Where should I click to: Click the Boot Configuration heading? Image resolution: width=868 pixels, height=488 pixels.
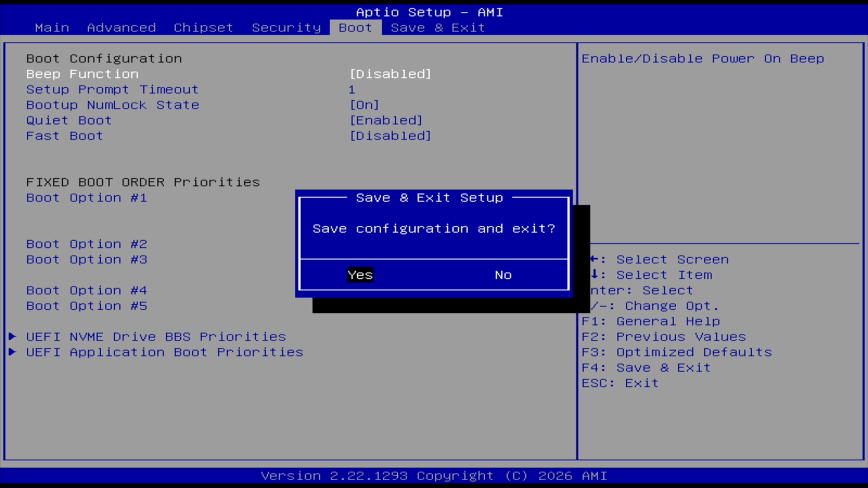(104, 58)
